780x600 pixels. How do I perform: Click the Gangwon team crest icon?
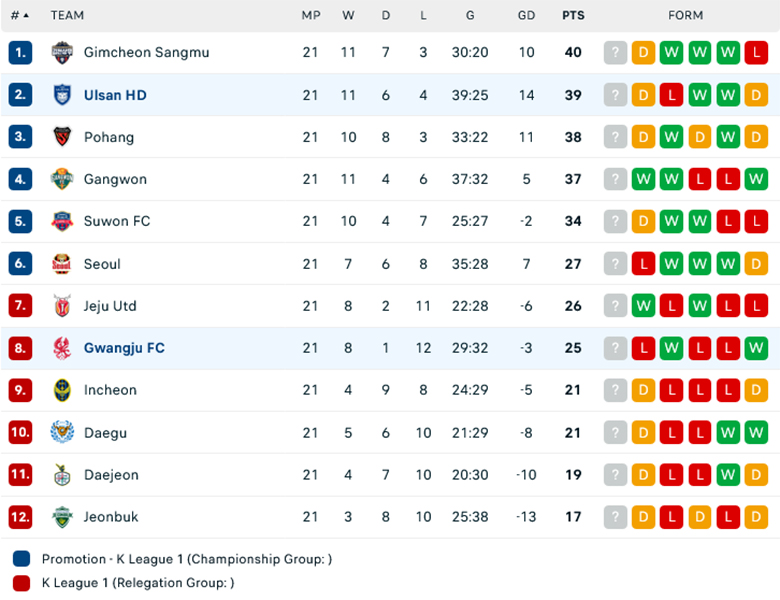pyautogui.click(x=62, y=179)
